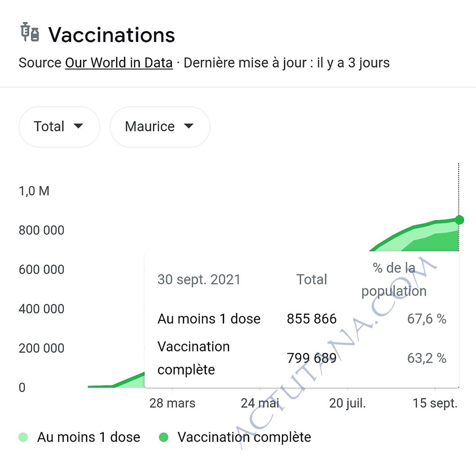
Task: Click the vaccine syringe icon beside Vaccinations
Action: (x=30, y=32)
